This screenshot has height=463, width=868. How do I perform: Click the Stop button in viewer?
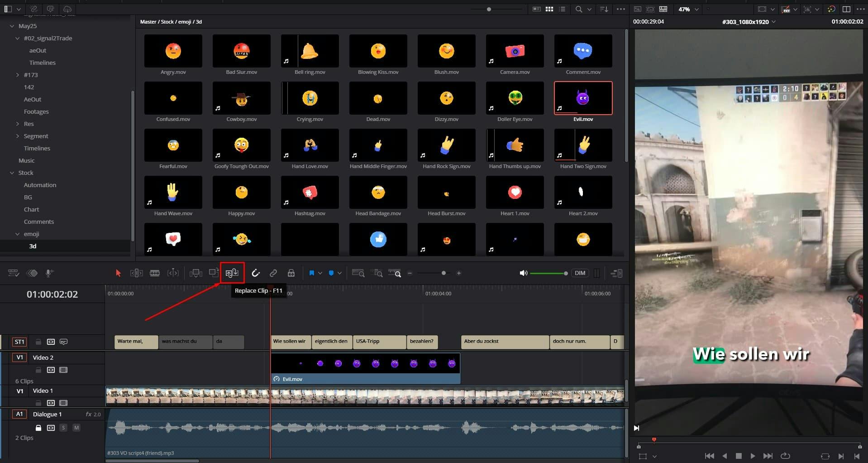click(739, 456)
